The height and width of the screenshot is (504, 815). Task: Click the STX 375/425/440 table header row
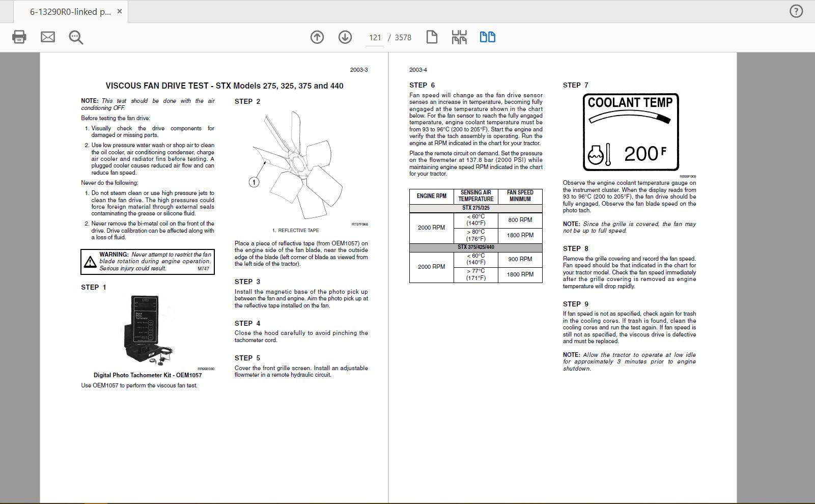pyautogui.click(x=475, y=247)
